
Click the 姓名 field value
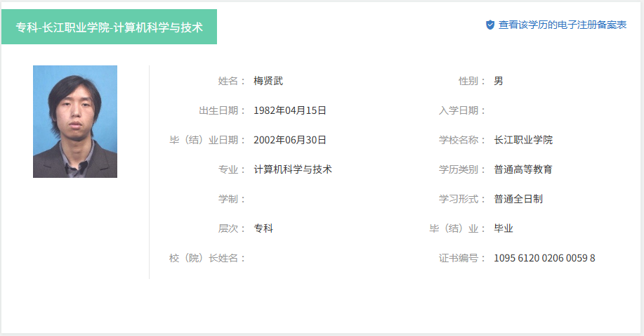(268, 81)
